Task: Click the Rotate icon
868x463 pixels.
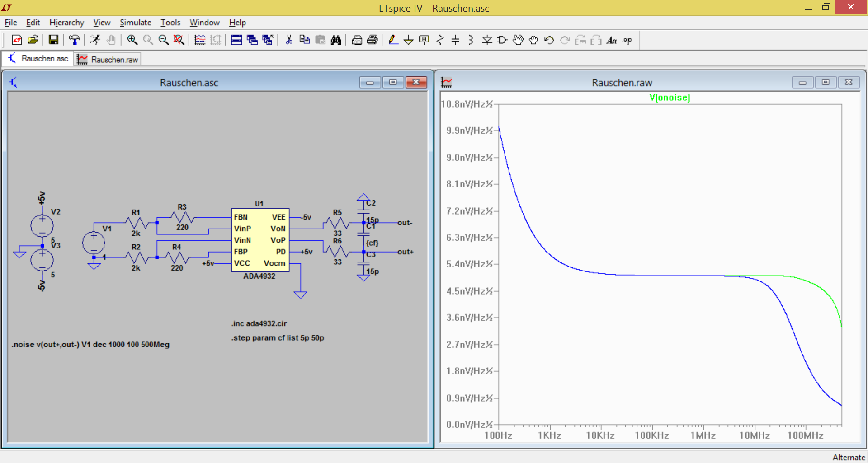Action: coord(580,40)
